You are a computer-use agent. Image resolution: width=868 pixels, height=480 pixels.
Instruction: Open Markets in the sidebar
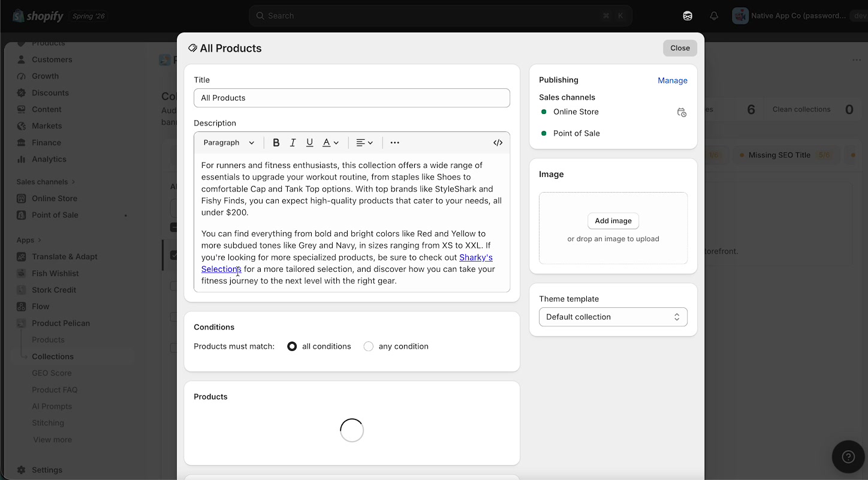(x=47, y=126)
